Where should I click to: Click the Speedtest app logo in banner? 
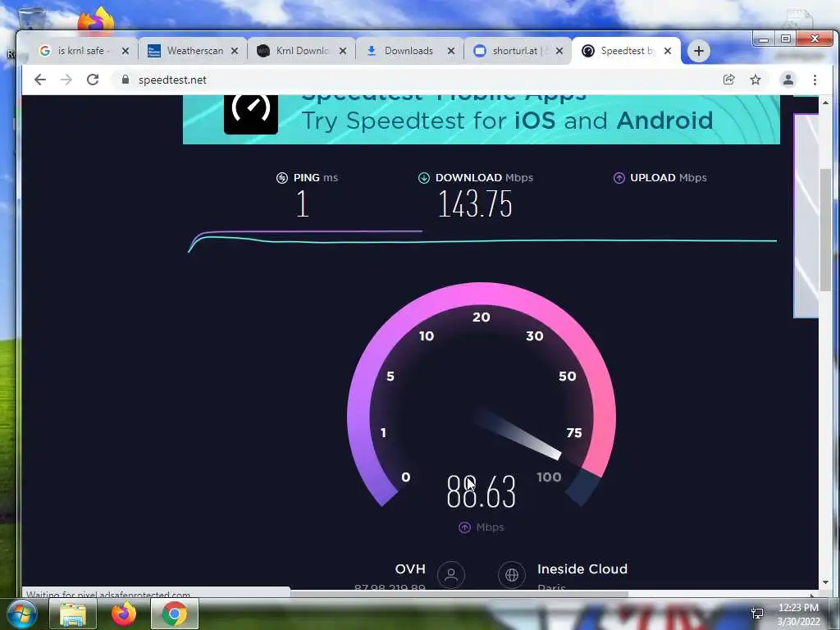pyautogui.click(x=251, y=114)
